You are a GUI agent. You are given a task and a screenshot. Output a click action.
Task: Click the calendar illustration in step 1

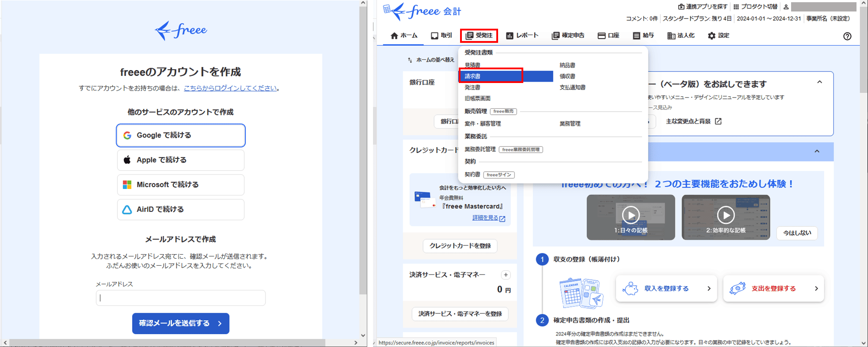pos(581,293)
